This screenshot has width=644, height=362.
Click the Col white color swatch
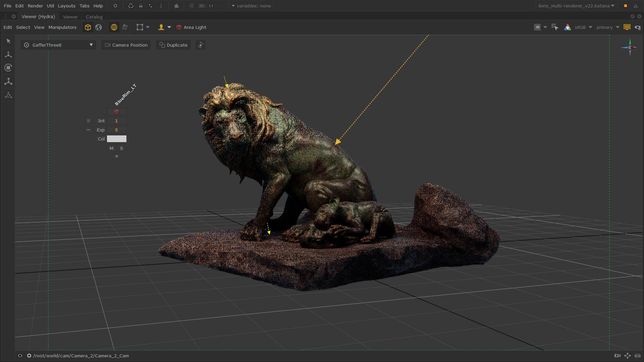pos(117,138)
